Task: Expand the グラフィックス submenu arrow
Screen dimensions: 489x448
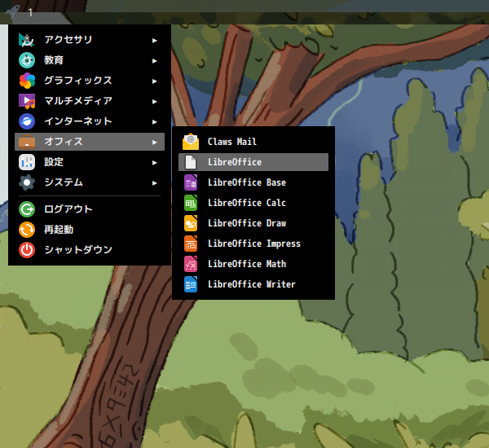Action: [154, 81]
